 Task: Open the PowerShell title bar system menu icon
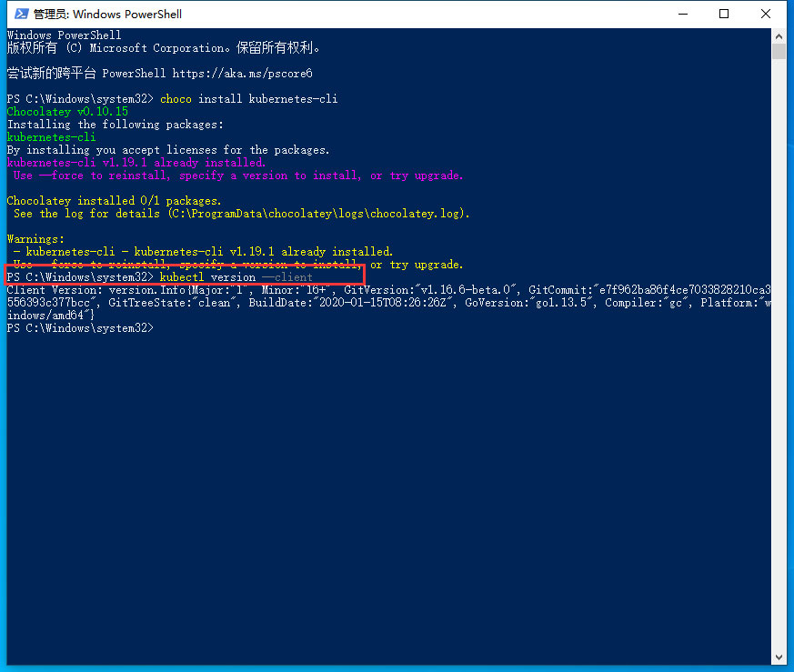point(16,14)
